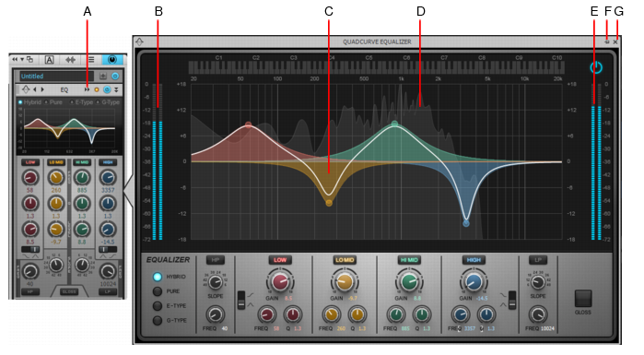The height and width of the screenshot is (355, 644).
Task: Go to previous EQ preset arrow
Action: click(35, 89)
